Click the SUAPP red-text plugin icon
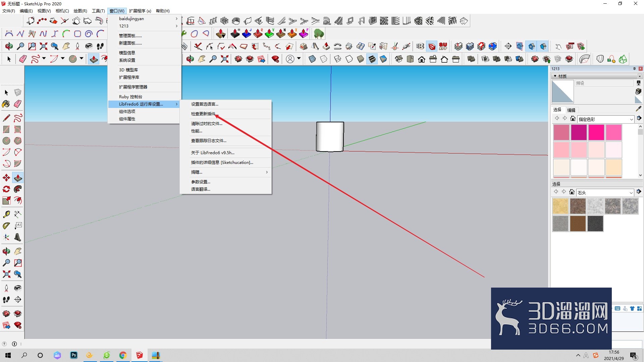 point(443,46)
